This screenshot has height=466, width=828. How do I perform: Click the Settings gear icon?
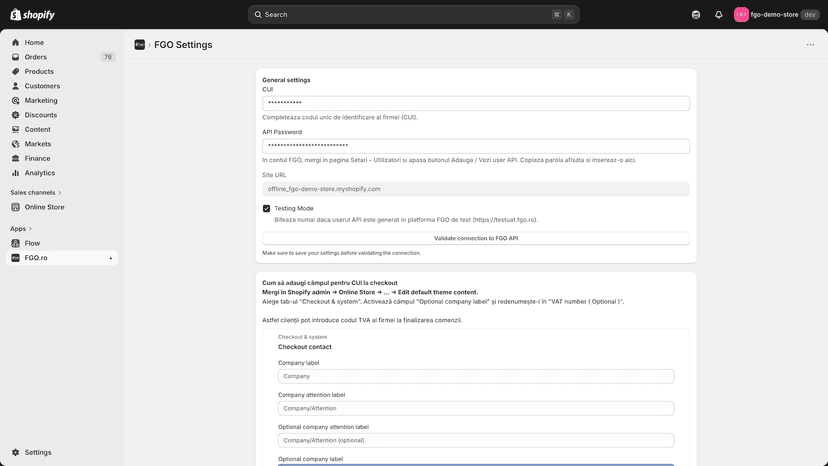15,452
